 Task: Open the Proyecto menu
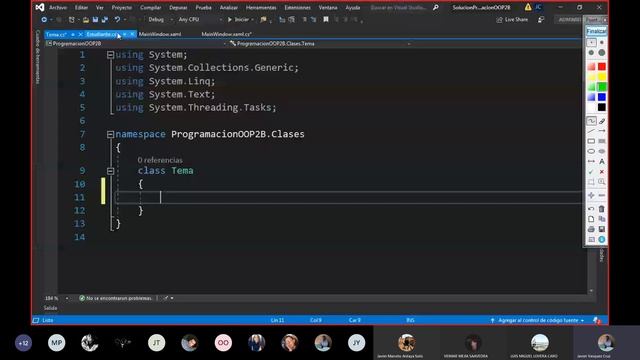[122, 7]
